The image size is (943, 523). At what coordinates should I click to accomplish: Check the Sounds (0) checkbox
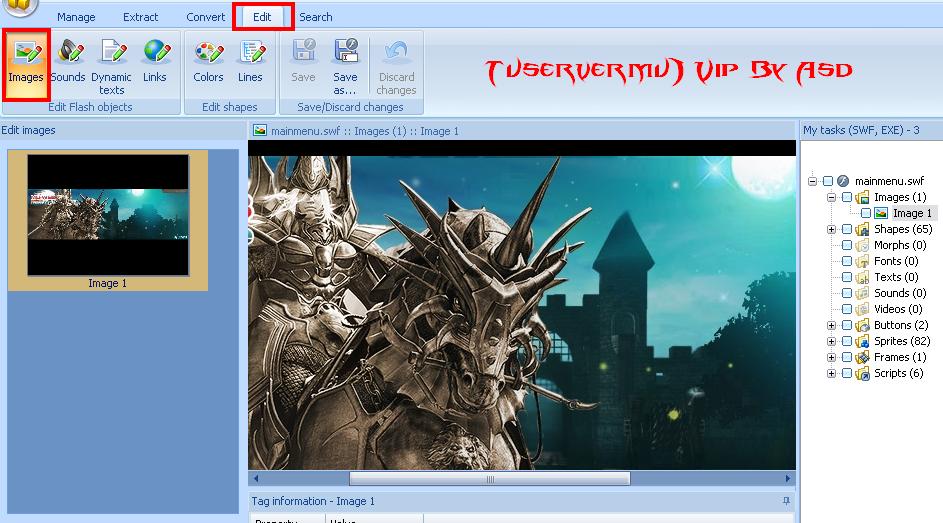pyautogui.click(x=847, y=293)
